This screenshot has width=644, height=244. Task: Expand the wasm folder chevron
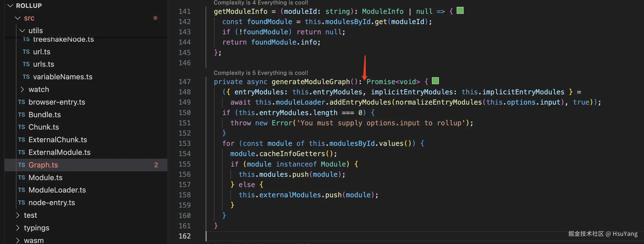(18, 240)
